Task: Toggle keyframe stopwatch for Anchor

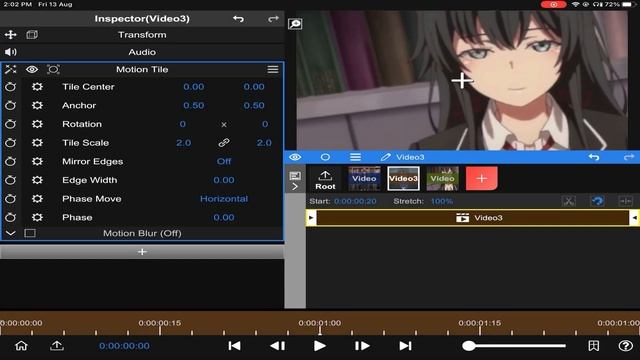Action: 11,105
